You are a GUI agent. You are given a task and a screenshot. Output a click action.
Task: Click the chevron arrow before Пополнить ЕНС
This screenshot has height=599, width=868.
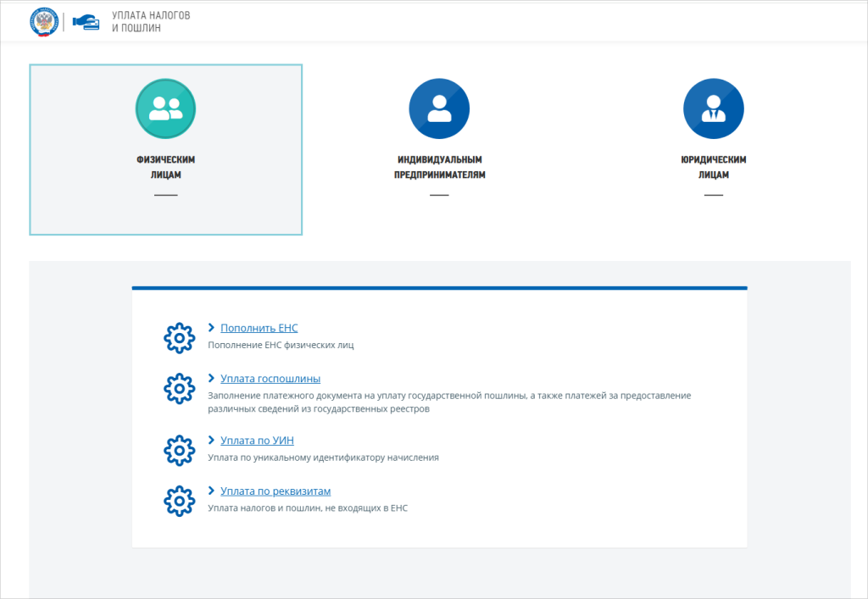click(x=211, y=328)
